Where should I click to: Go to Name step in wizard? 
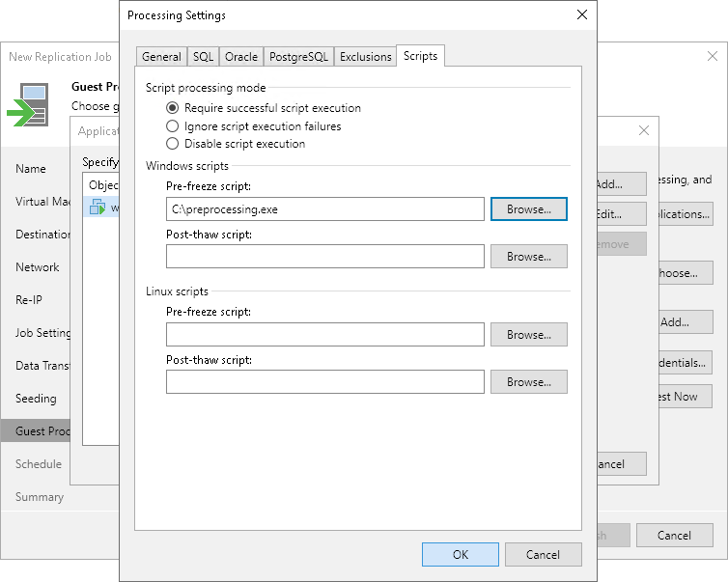(31, 169)
